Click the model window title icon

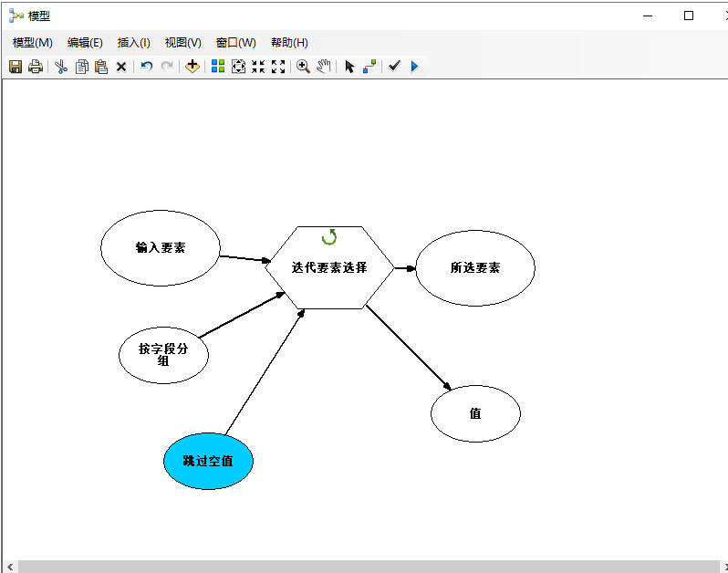(x=16, y=16)
